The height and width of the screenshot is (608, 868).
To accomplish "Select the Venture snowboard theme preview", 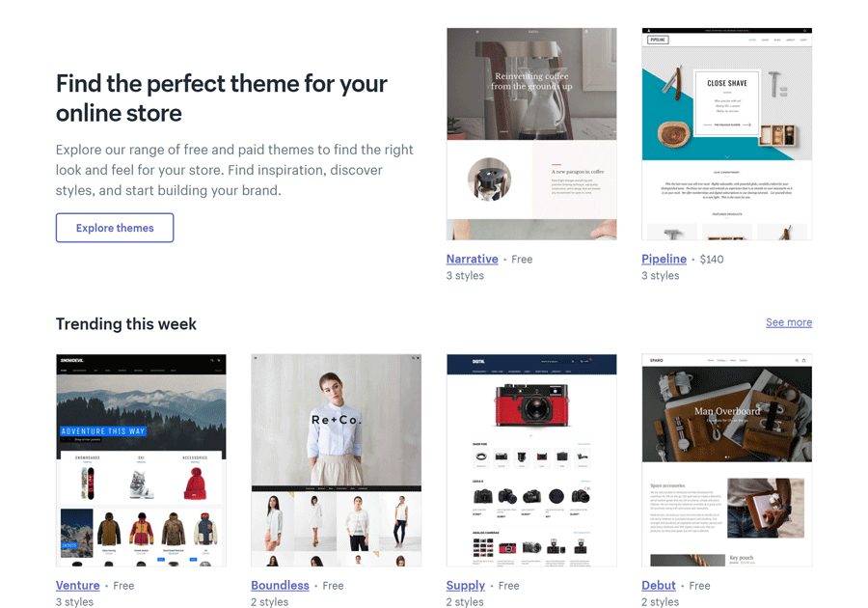I will click(141, 460).
